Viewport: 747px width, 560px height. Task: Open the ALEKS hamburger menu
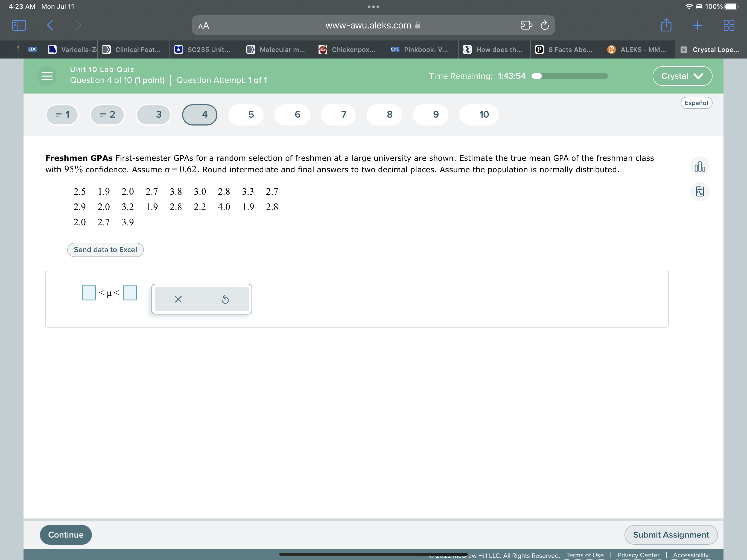tap(46, 76)
